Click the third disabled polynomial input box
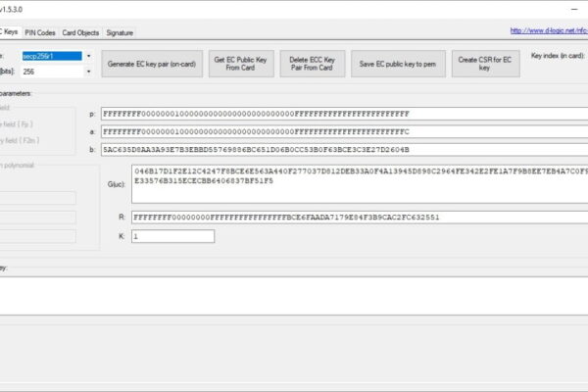The image size is (588, 392). coord(37,236)
